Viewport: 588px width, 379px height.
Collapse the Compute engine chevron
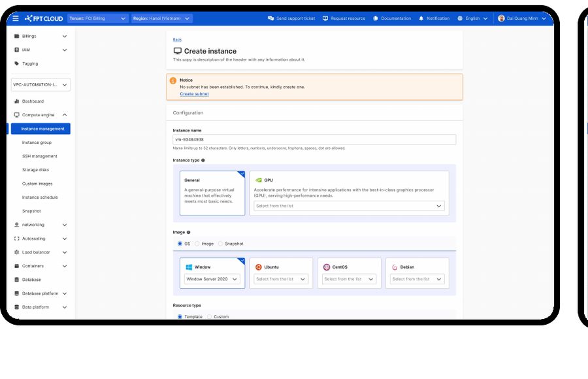click(65, 115)
